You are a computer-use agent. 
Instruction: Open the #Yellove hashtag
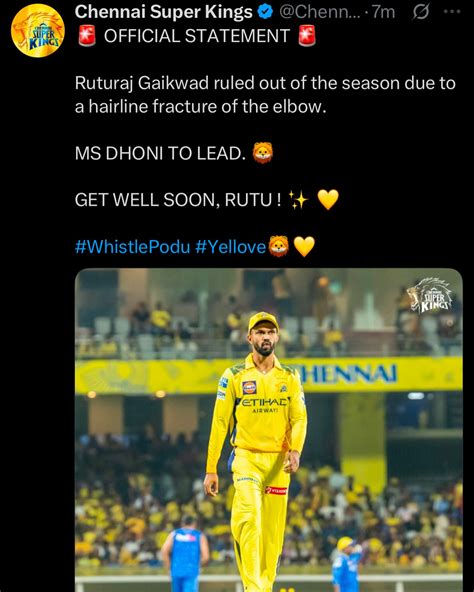231,247
